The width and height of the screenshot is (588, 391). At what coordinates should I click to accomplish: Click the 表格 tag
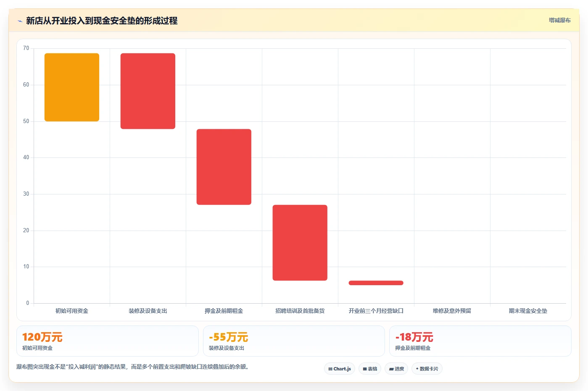pyautogui.click(x=370, y=369)
